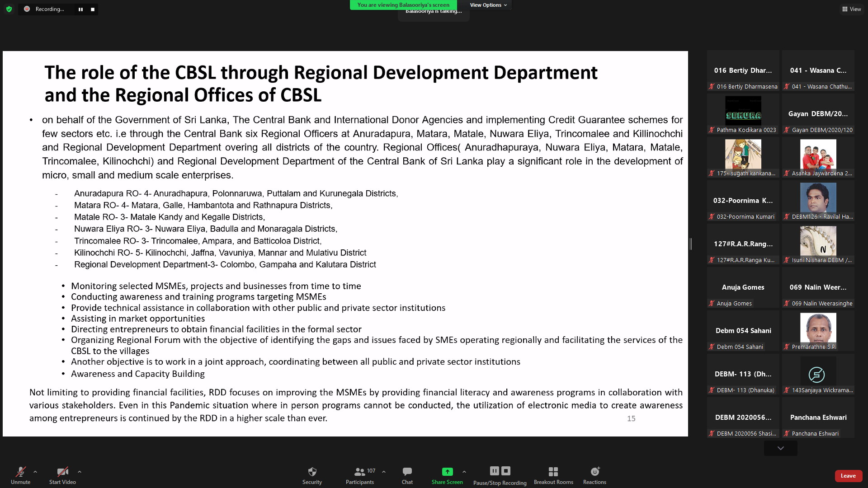Click 'Assisting in market opportunities' bullet
The height and width of the screenshot is (488, 868).
(137, 319)
